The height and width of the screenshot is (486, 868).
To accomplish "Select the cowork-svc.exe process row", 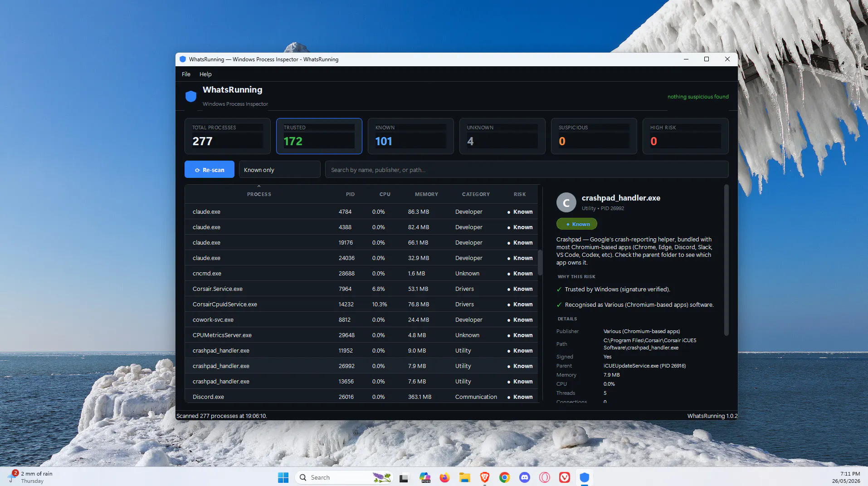I will point(361,319).
